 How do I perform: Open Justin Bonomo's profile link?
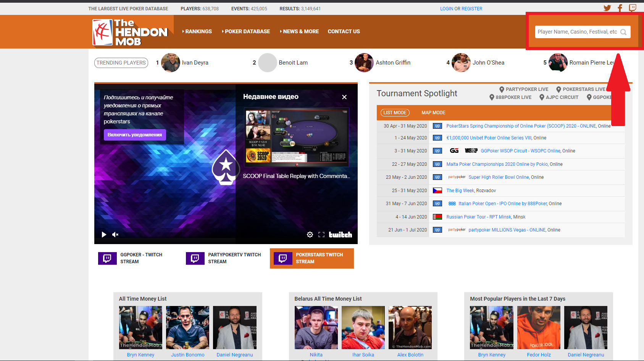pos(187,355)
